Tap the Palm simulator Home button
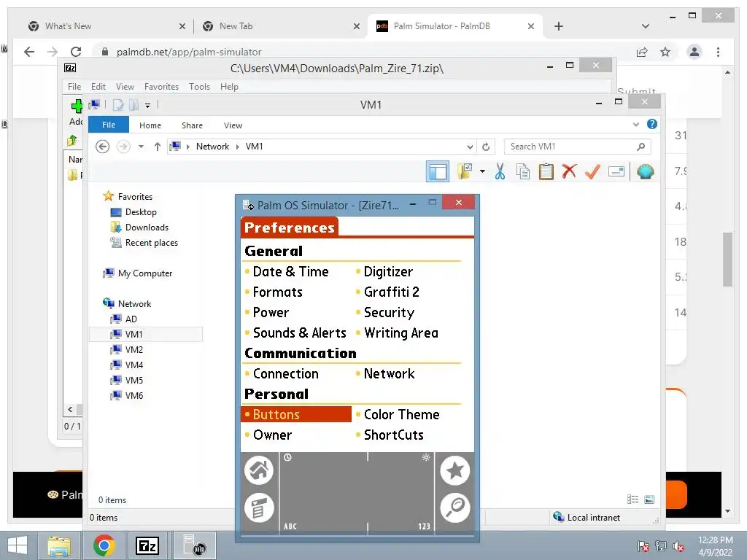Screen dimensions: 747x560 coord(259,470)
